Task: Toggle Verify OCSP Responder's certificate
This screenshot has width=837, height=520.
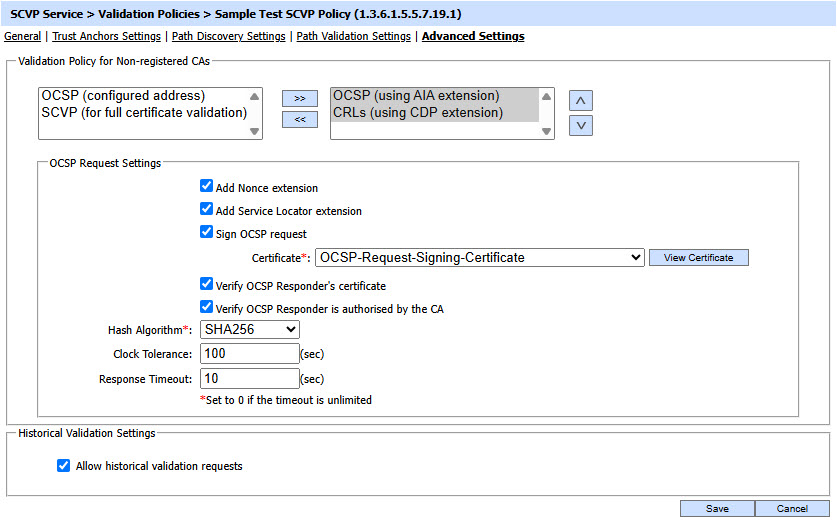Action: coord(207,285)
